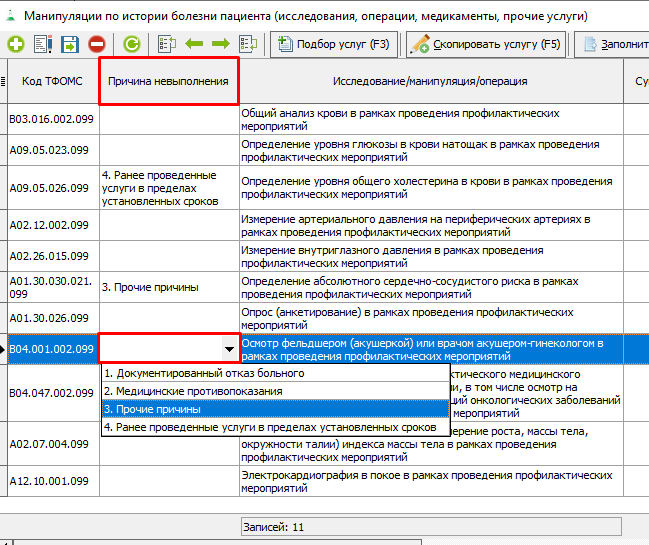Image resolution: width=649 pixels, height=545 pixels.
Task: Click the red delete record icon
Action: point(96,44)
